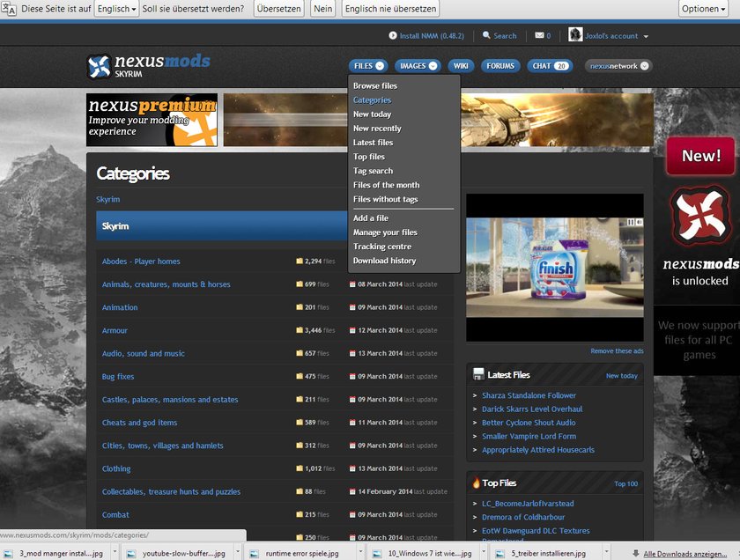Click the translate icon in browser bar
Screen dimensions: 740x560
click(x=9, y=9)
